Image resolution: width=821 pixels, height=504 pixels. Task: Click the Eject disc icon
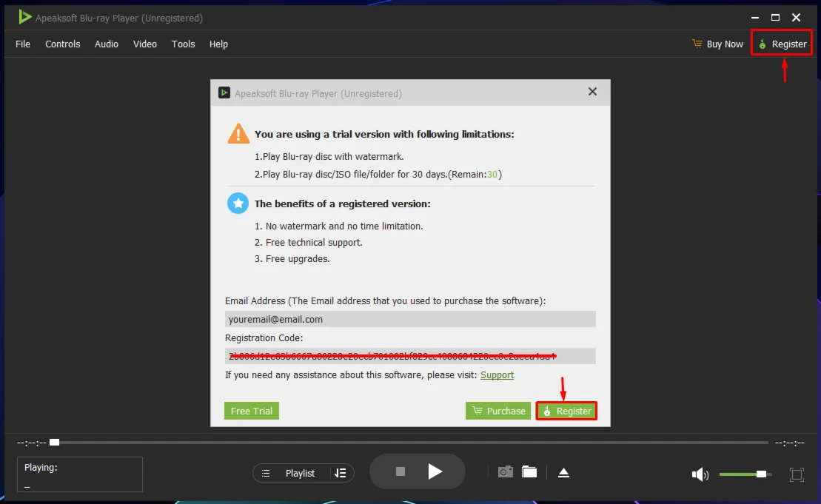tap(563, 473)
